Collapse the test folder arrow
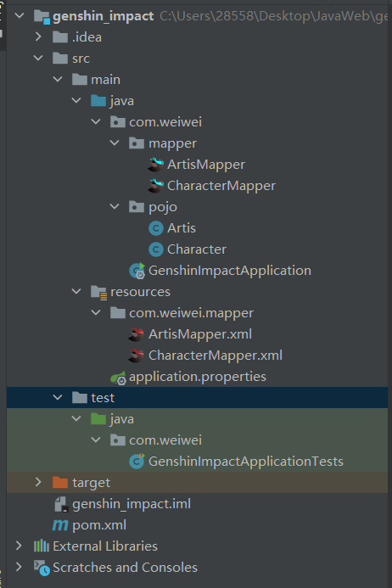The image size is (392, 588). [x=58, y=397]
